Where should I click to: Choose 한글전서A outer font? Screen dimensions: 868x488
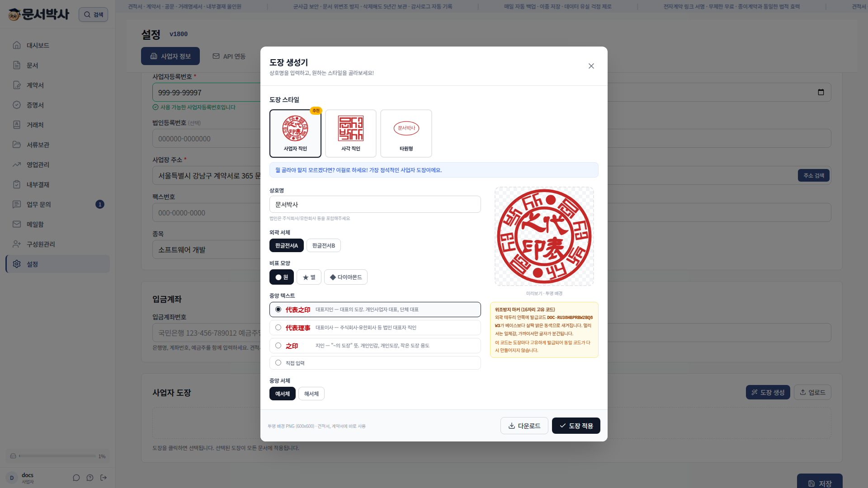point(287,245)
